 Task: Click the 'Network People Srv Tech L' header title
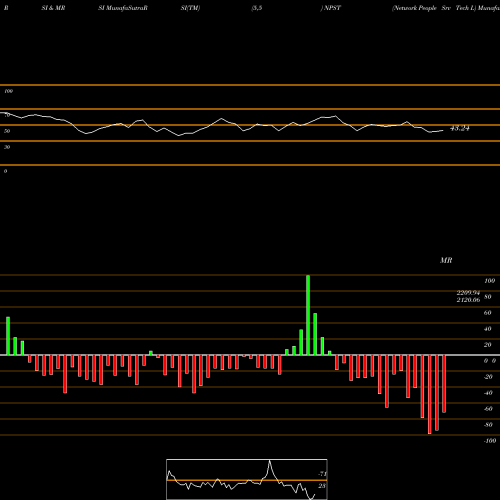434,8
